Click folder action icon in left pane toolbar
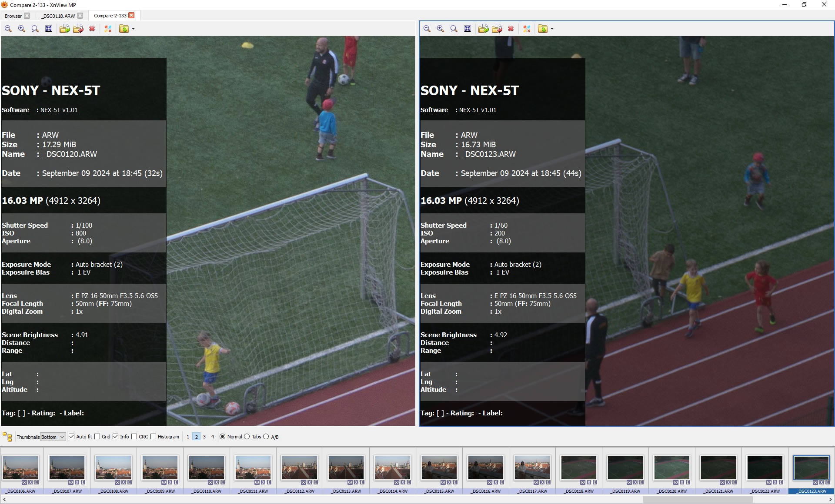 coord(124,29)
